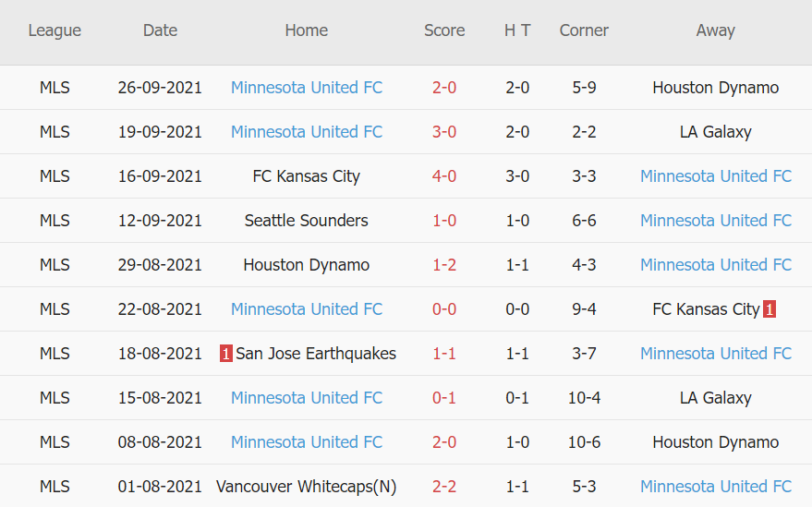The image size is (812, 507).
Task: Click the 4-0 score of FC Kansas City match
Action: [x=444, y=176]
